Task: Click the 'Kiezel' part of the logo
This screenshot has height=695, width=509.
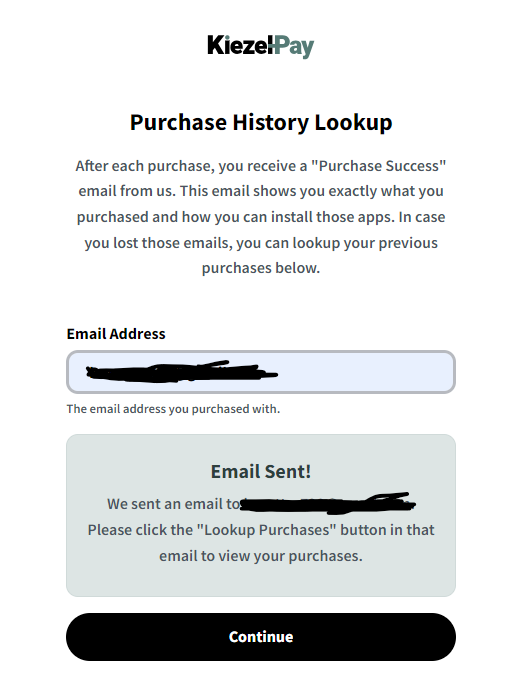Action: pos(238,45)
